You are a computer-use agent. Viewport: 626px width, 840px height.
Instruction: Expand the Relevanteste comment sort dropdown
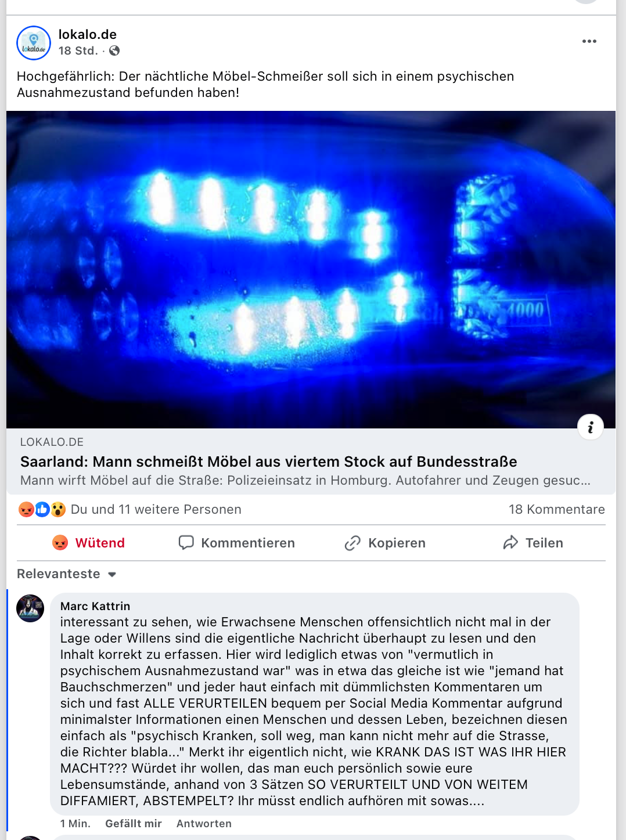click(67, 574)
